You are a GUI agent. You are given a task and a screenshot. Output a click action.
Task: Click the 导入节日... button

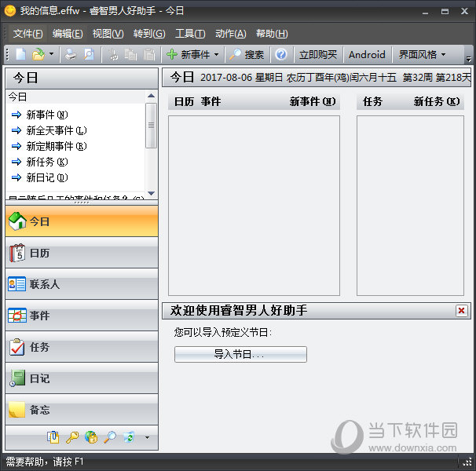click(240, 355)
